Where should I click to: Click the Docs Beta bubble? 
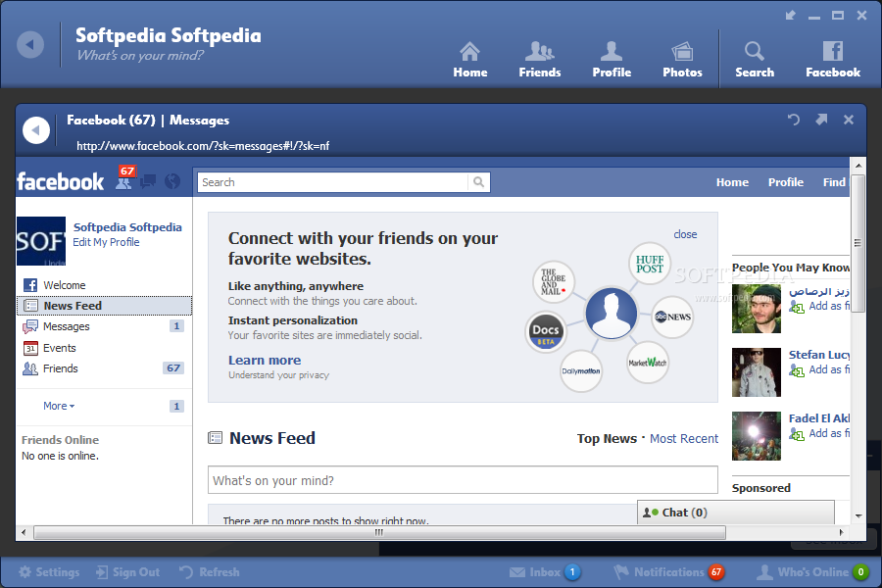click(x=546, y=332)
